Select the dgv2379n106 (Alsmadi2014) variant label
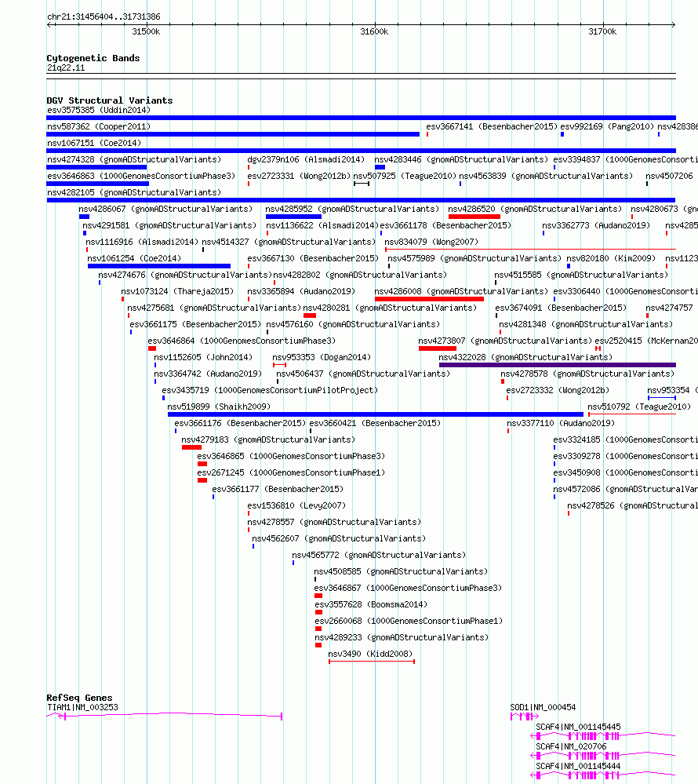698x784 pixels. 306,159
